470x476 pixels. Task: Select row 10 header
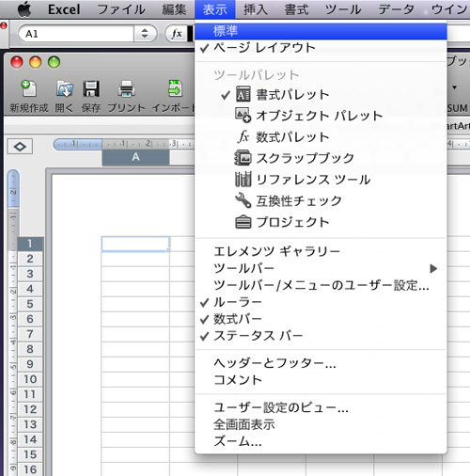click(30, 379)
